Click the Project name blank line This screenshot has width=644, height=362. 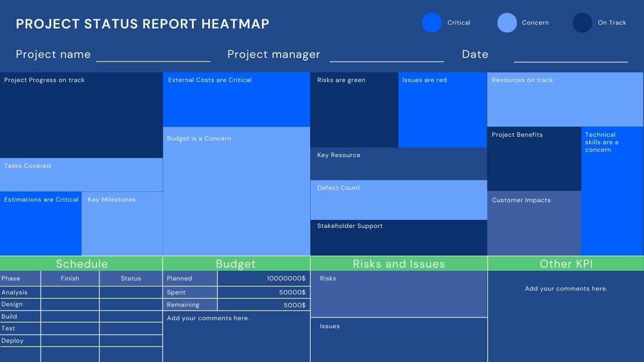pyautogui.click(x=153, y=61)
